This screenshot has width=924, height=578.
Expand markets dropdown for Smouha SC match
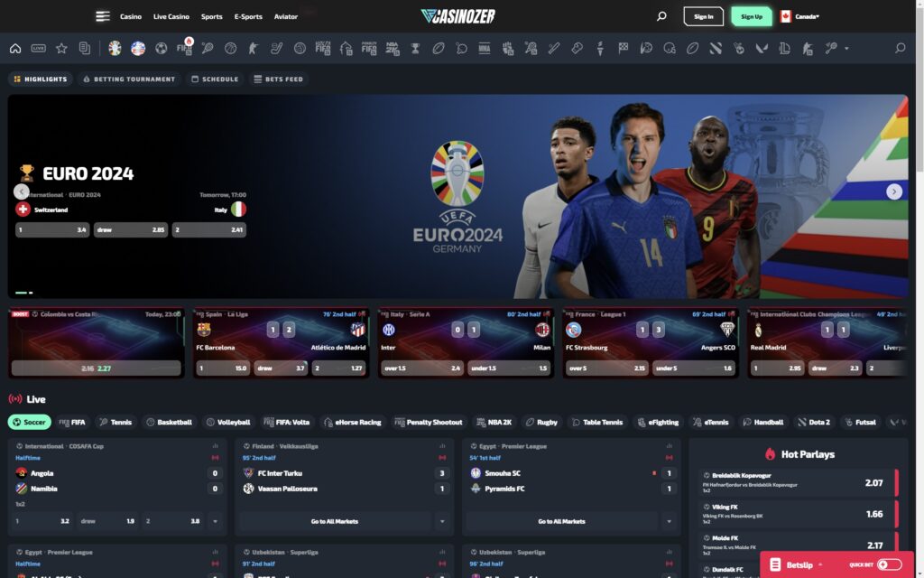(x=669, y=521)
